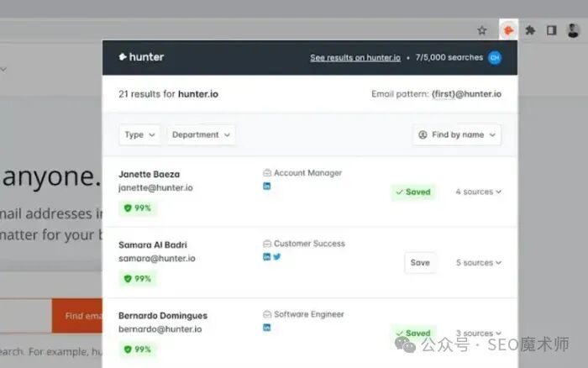This screenshot has width=588, height=368.
Task: Click the 21 results for hunter.io text
Action: click(x=168, y=94)
